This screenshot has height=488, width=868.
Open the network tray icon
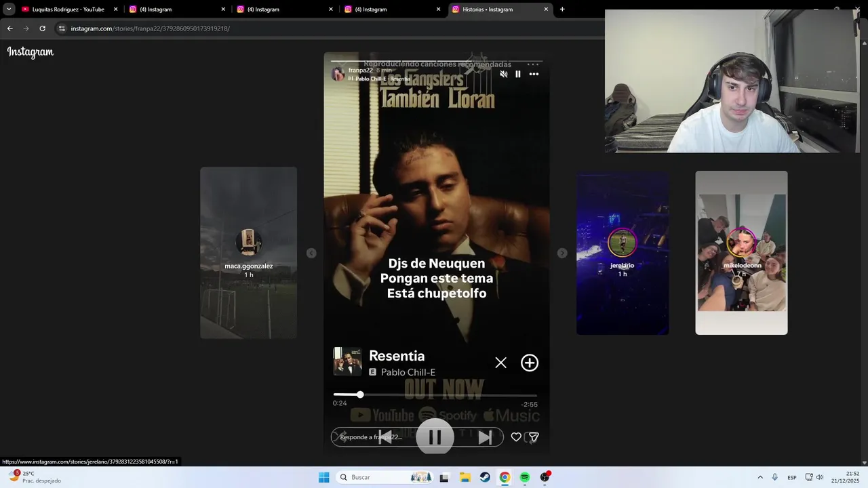(x=809, y=477)
